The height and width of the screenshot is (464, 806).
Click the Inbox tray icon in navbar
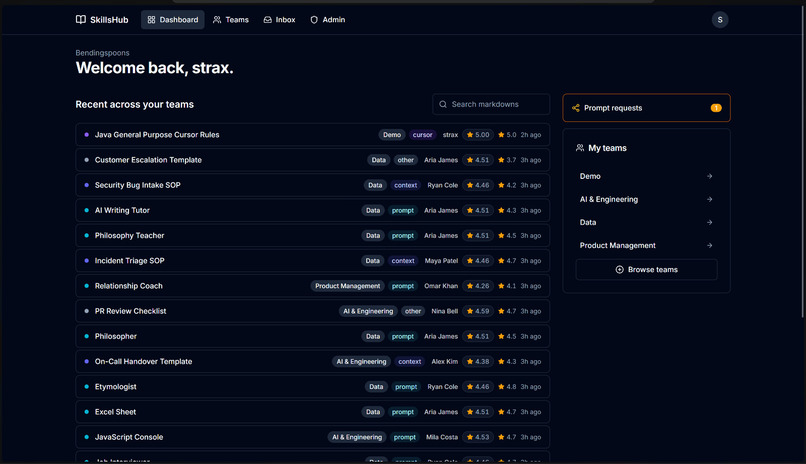click(x=267, y=20)
